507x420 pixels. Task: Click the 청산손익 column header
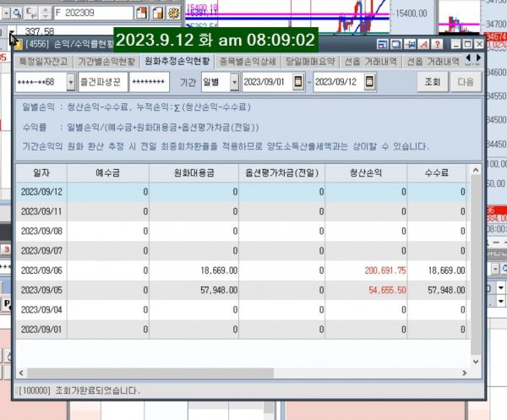[x=366, y=173]
